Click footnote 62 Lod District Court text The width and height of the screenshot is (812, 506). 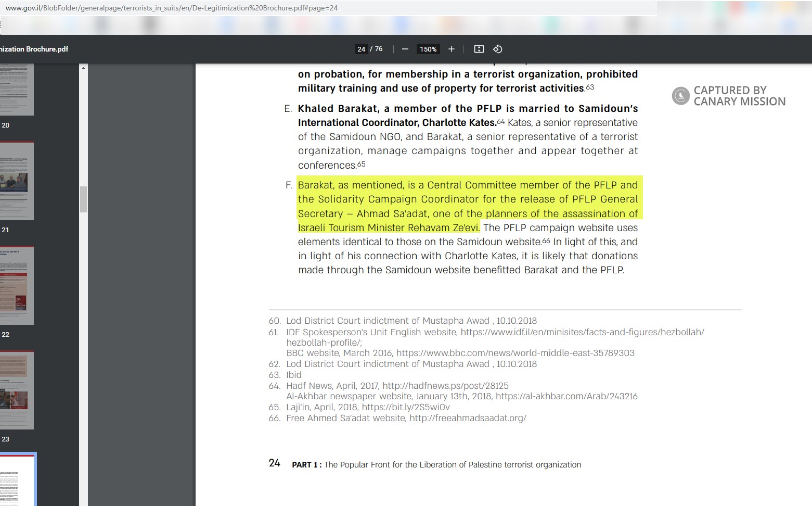coord(411,364)
